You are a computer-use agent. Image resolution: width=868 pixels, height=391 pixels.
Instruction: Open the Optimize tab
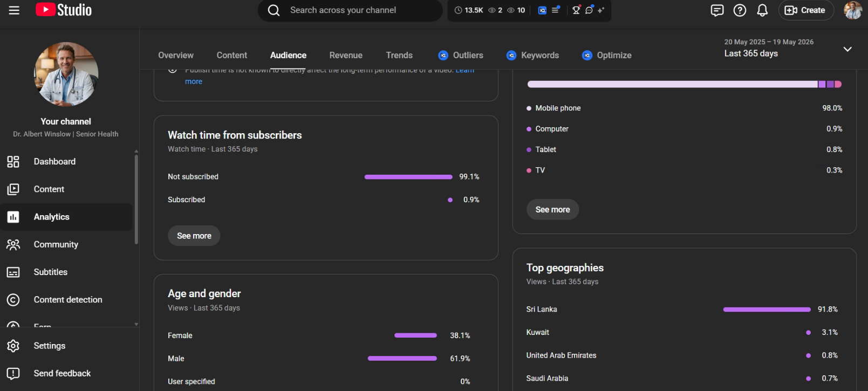606,55
